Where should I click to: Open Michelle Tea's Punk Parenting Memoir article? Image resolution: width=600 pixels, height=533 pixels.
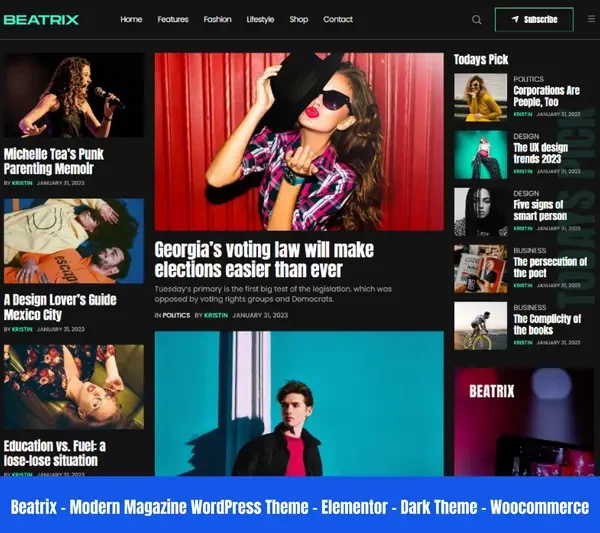coord(54,161)
